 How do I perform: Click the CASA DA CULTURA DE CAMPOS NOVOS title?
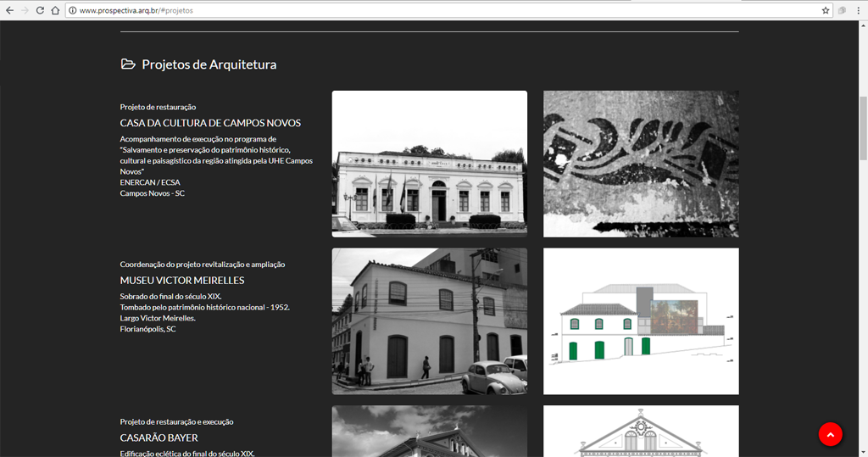click(x=210, y=123)
